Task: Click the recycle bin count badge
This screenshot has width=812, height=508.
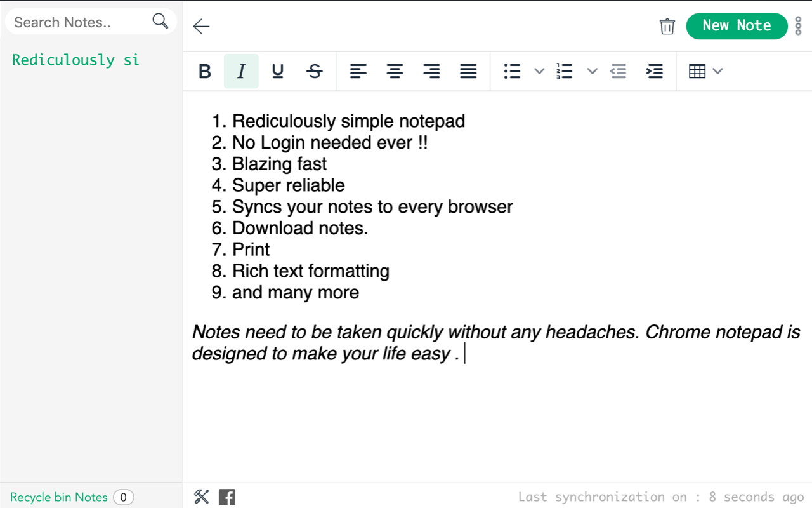Action: (124, 497)
